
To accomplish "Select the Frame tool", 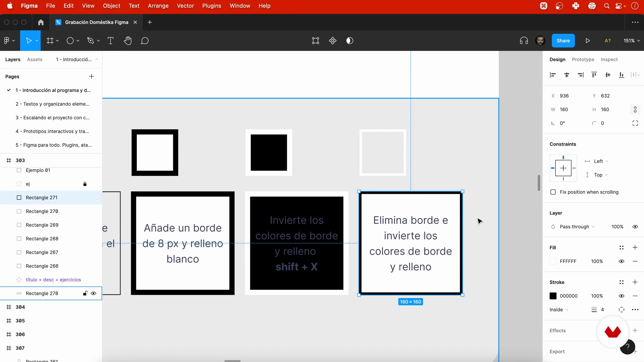I will pyautogui.click(x=50, y=41).
